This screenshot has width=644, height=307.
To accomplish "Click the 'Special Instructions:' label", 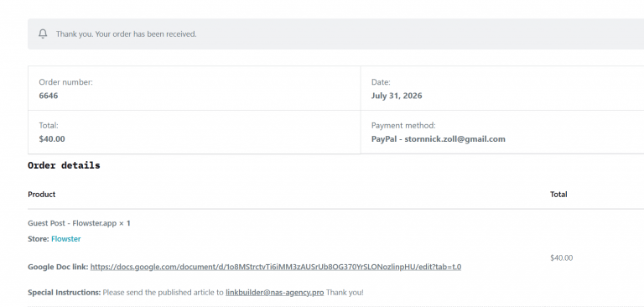I will pos(64,293).
